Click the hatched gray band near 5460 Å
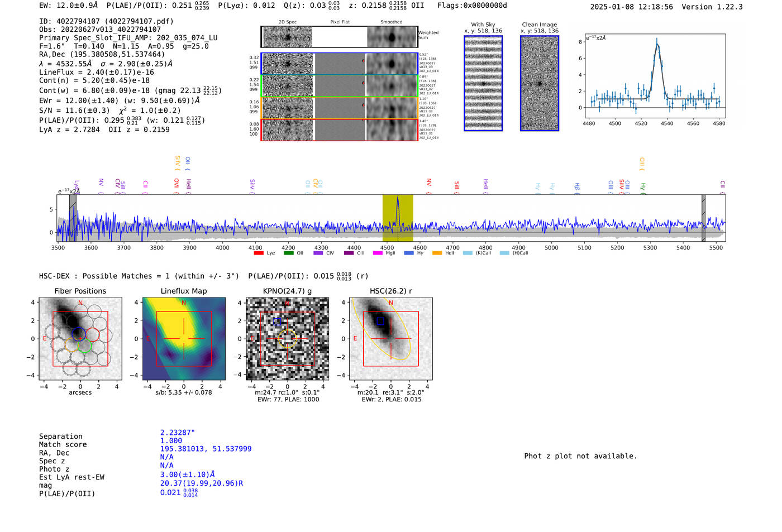 tap(704, 218)
